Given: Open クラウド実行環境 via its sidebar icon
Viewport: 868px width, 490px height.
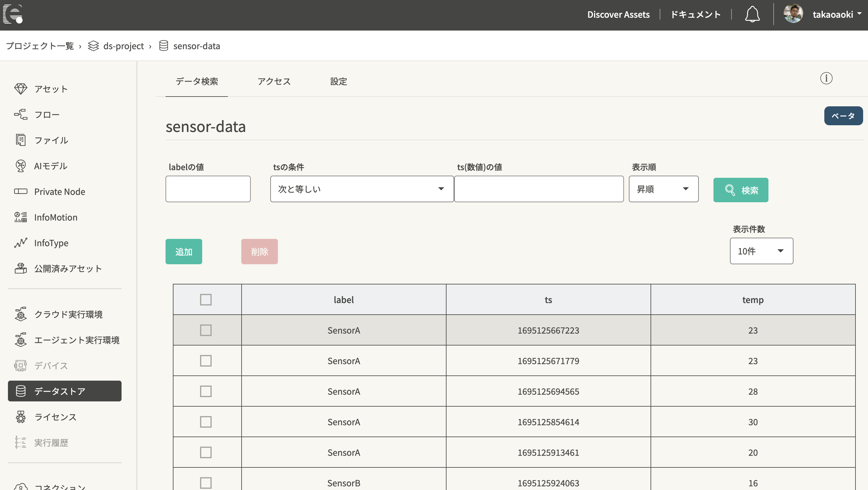Looking at the screenshot, I should tap(20, 314).
